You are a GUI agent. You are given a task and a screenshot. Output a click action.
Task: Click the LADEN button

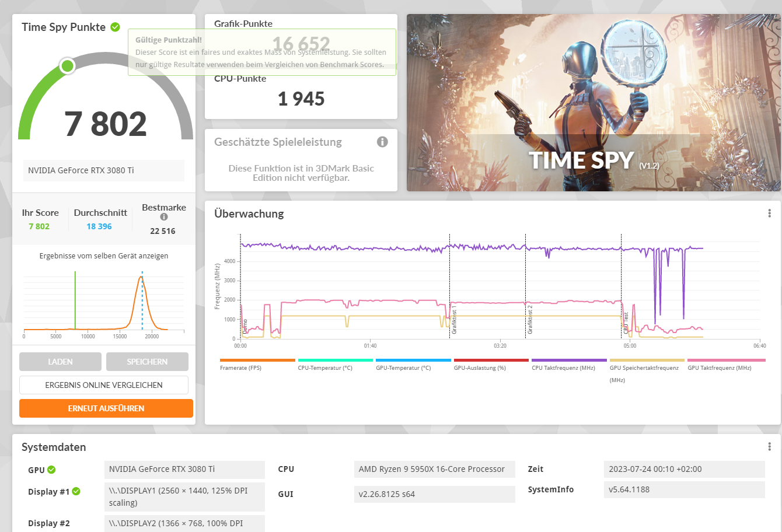tap(60, 362)
